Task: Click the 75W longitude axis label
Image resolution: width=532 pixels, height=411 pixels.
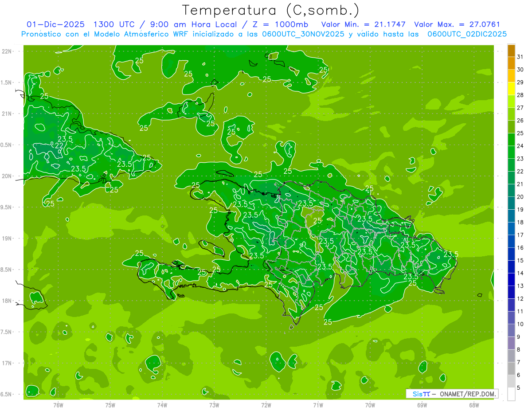Action: click(110, 405)
